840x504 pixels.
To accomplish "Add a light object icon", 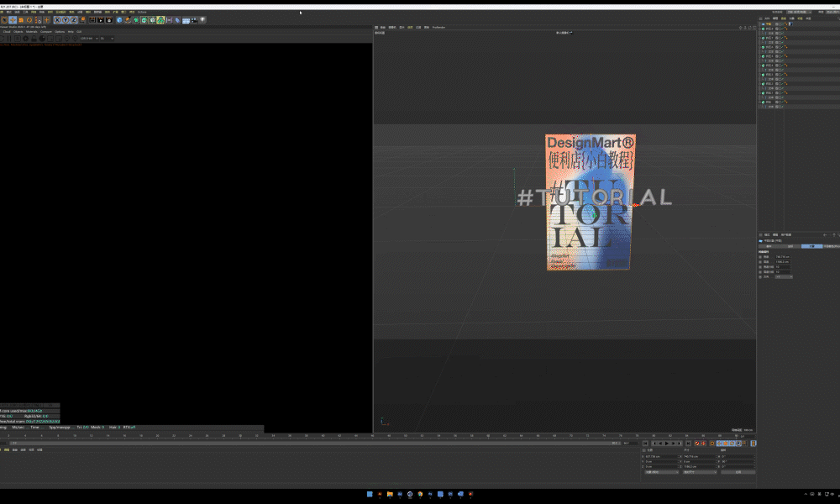I will pyautogui.click(x=203, y=20).
